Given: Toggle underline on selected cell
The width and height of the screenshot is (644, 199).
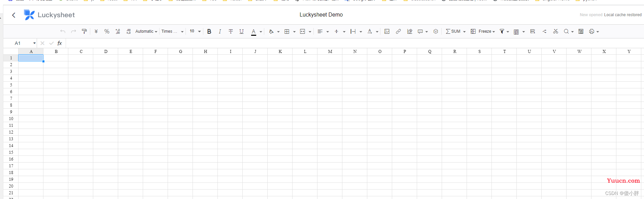Looking at the screenshot, I should click(x=241, y=31).
